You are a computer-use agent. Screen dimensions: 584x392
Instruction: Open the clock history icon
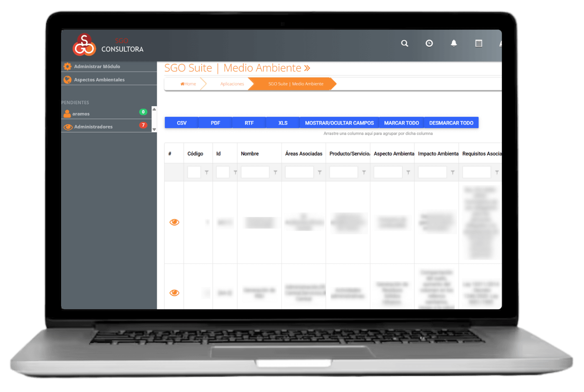click(429, 44)
